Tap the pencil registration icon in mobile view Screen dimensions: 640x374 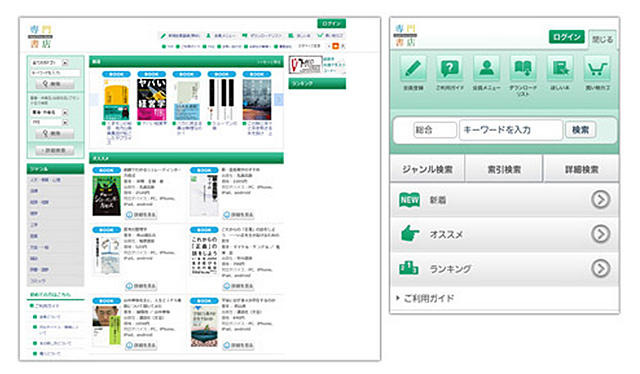click(413, 68)
